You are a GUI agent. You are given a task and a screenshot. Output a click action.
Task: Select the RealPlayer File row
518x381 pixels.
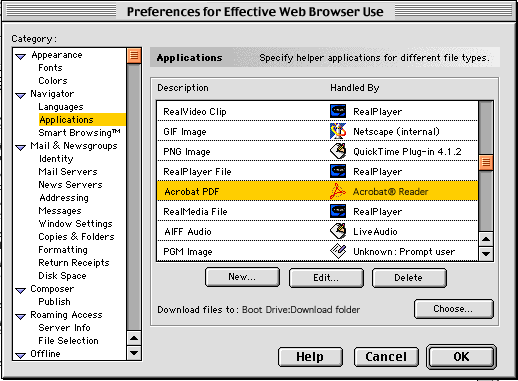pyautogui.click(x=317, y=171)
